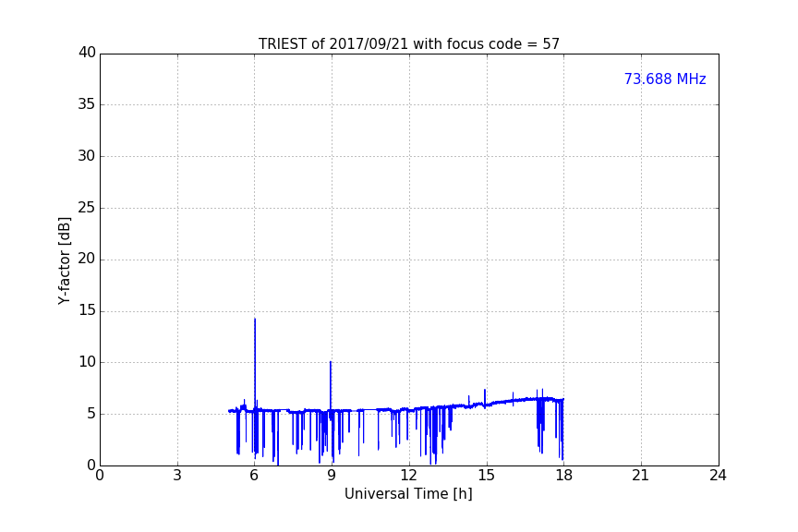The height and width of the screenshot is (532, 798).
Task: Click the y-axis tick label '25'
Action: (x=87, y=208)
